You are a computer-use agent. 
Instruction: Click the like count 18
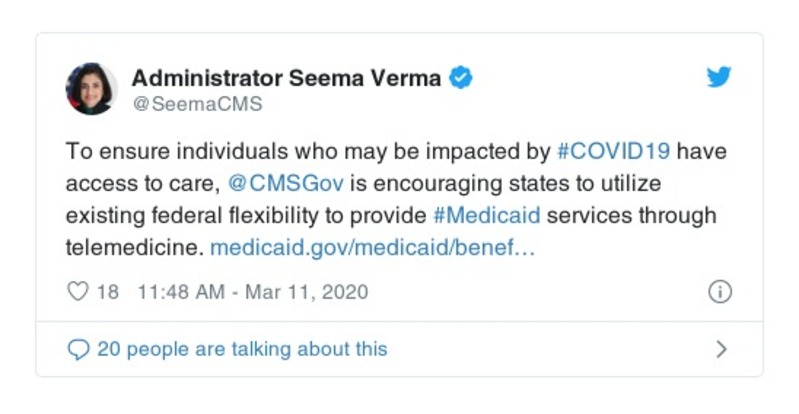pos(108,292)
